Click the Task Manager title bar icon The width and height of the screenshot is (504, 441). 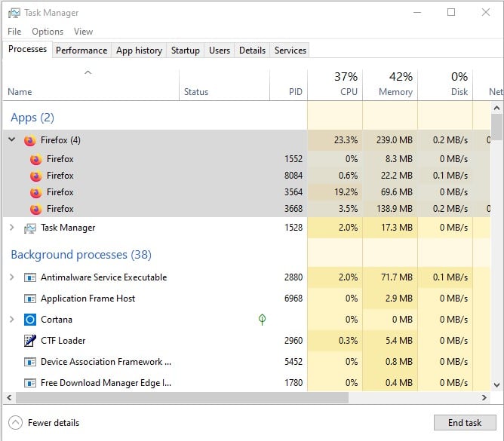click(14, 13)
